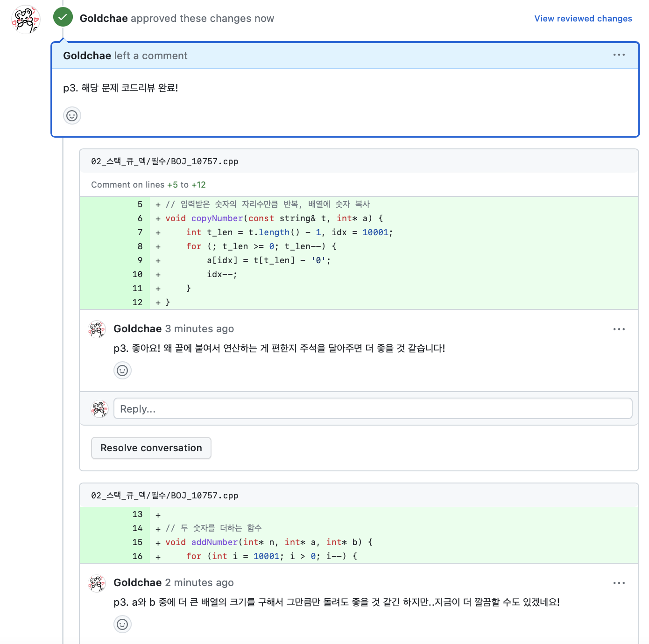Viewport: 649px width, 644px height.
Task: Open second BOJ_10757.cpp file path link
Action: point(164,496)
